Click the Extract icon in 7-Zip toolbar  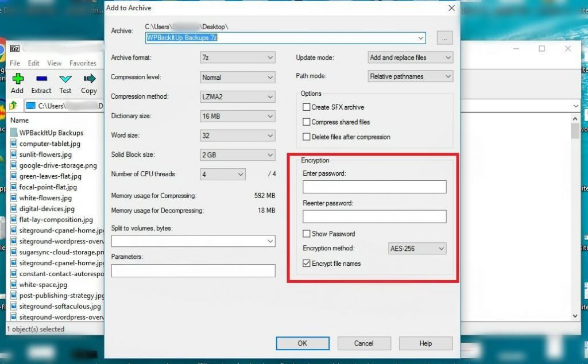pos(41,78)
